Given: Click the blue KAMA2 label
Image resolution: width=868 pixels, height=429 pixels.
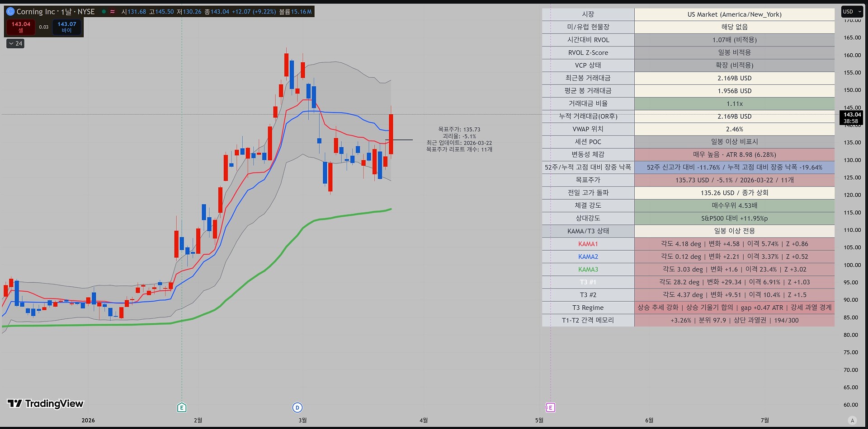Looking at the screenshot, I should pyautogui.click(x=588, y=256).
